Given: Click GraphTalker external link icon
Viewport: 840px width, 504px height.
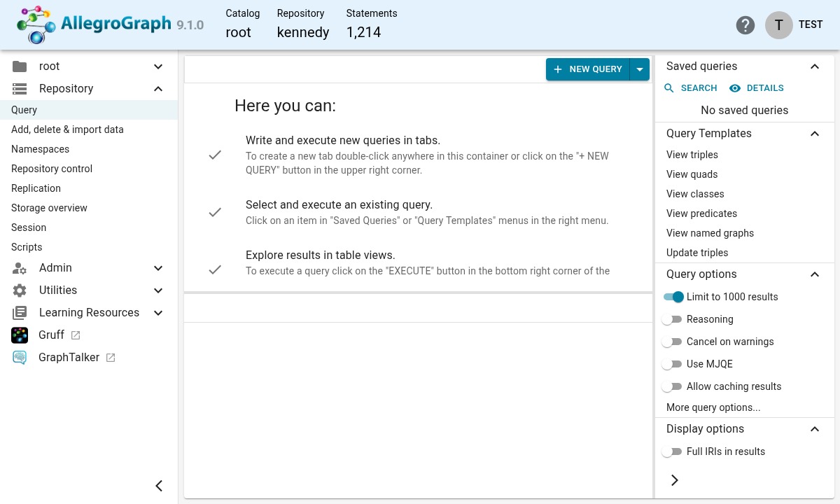Looking at the screenshot, I should click(111, 358).
